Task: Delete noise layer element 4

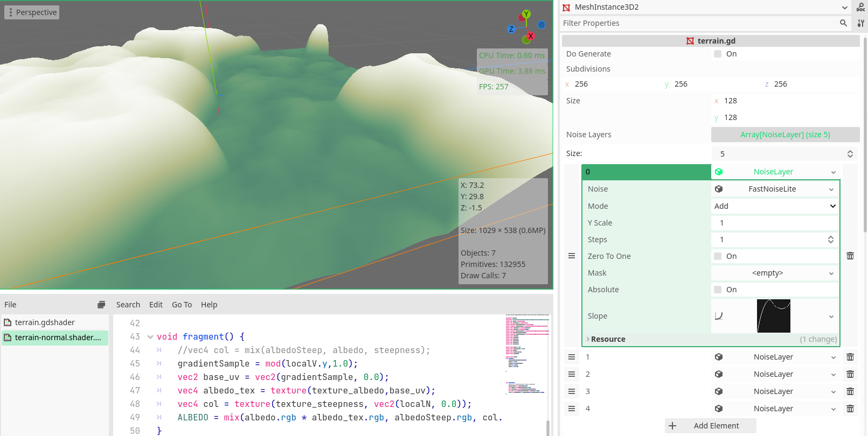Action: (x=850, y=409)
